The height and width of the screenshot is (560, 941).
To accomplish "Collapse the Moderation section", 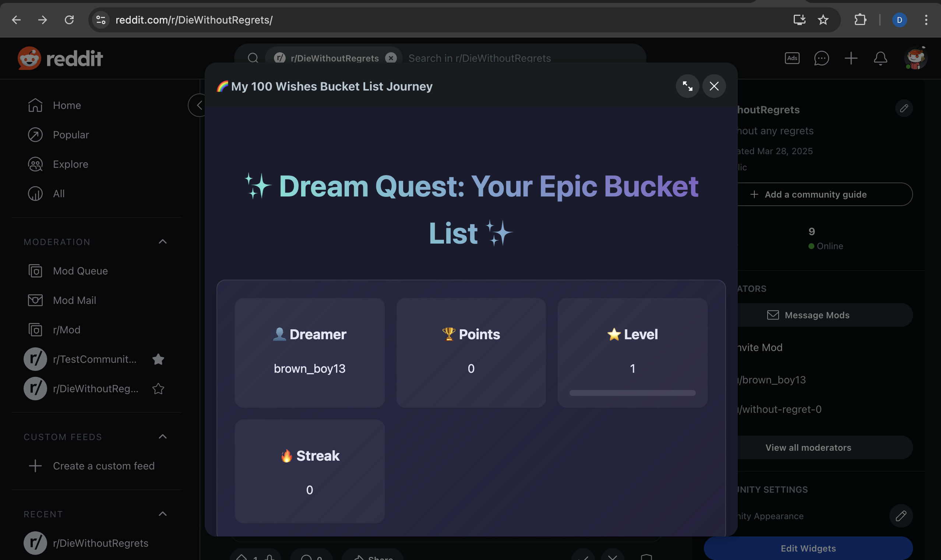I will 163,241.
